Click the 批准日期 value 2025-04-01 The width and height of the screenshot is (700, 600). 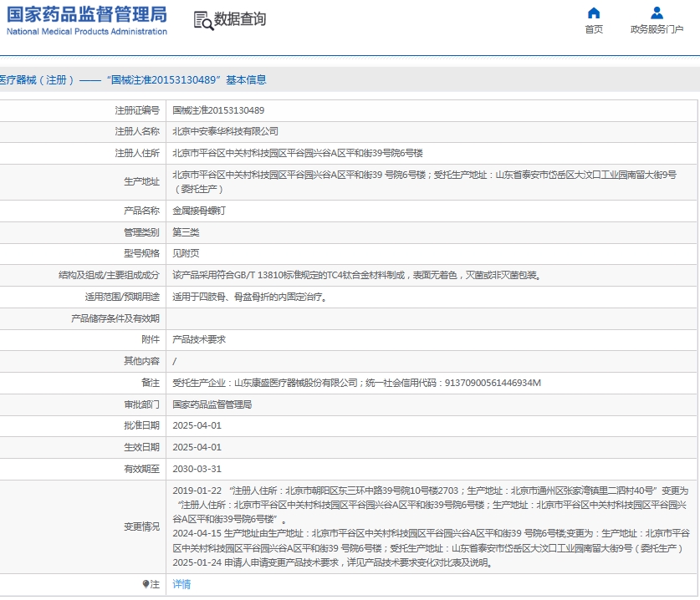point(197,425)
